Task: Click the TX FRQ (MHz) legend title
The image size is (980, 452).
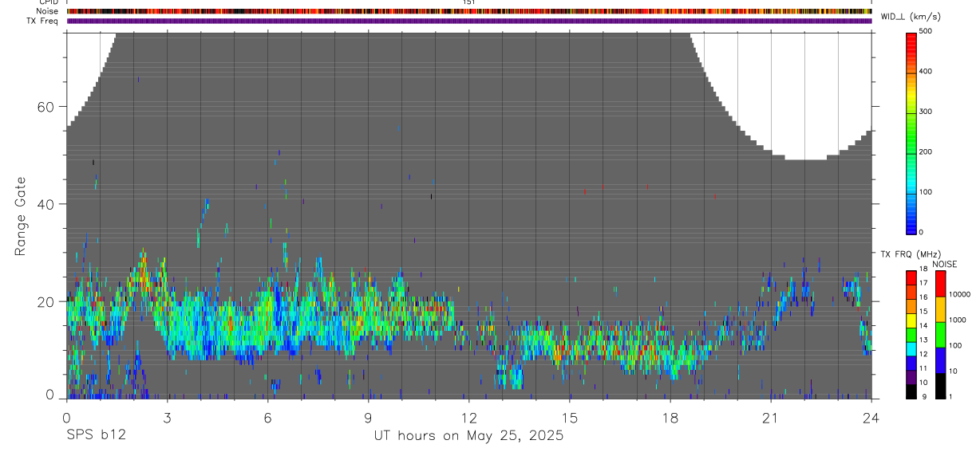Action: pyautogui.click(x=910, y=254)
